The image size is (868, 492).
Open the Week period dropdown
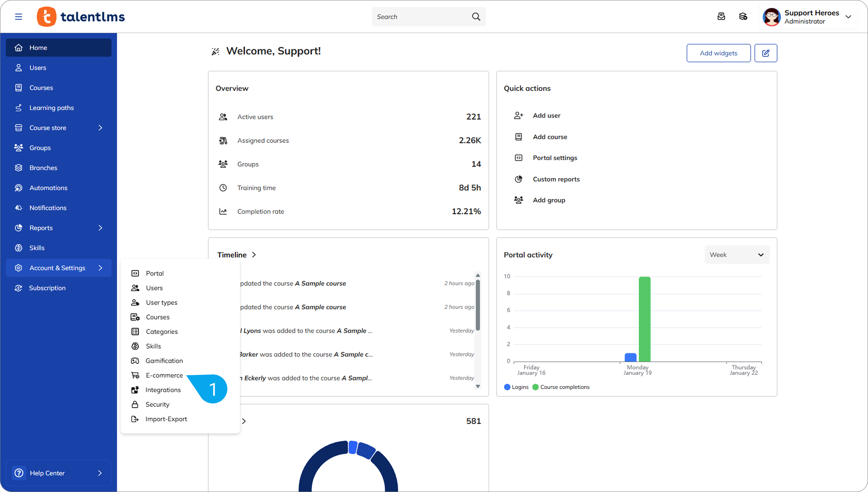pyautogui.click(x=736, y=255)
